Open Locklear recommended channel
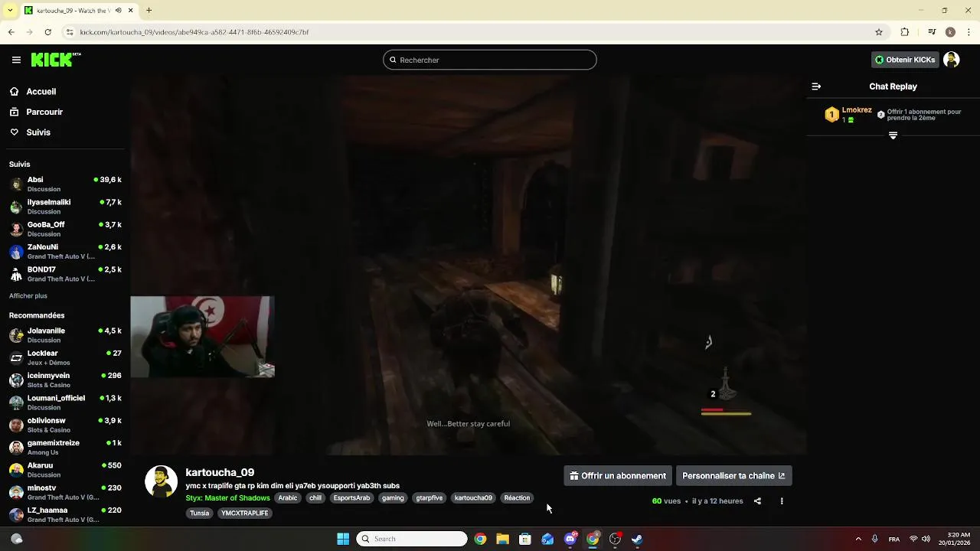 click(65, 357)
